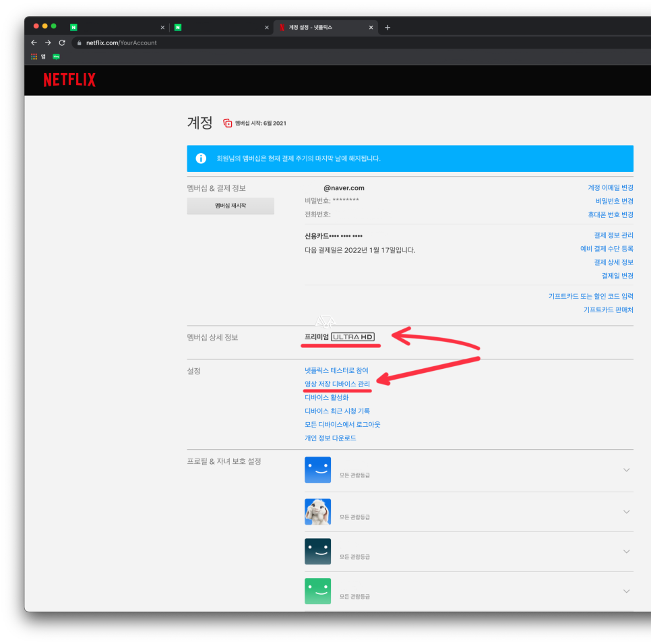
Task: Click the info icon in blue banner
Action: (201, 158)
